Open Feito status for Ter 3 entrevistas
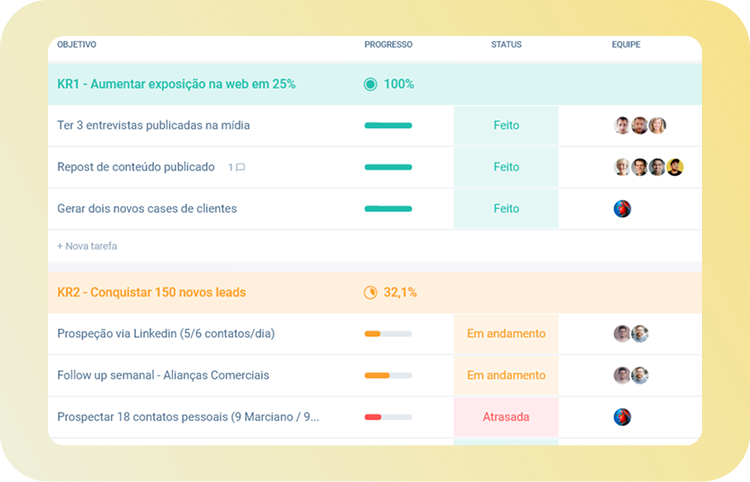This screenshot has height=482, width=750. point(506,126)
